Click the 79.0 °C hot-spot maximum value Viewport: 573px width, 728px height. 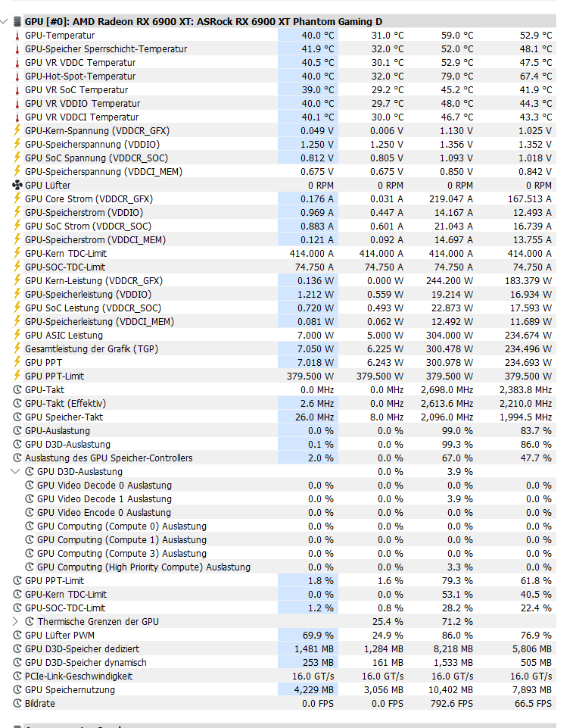457,77
